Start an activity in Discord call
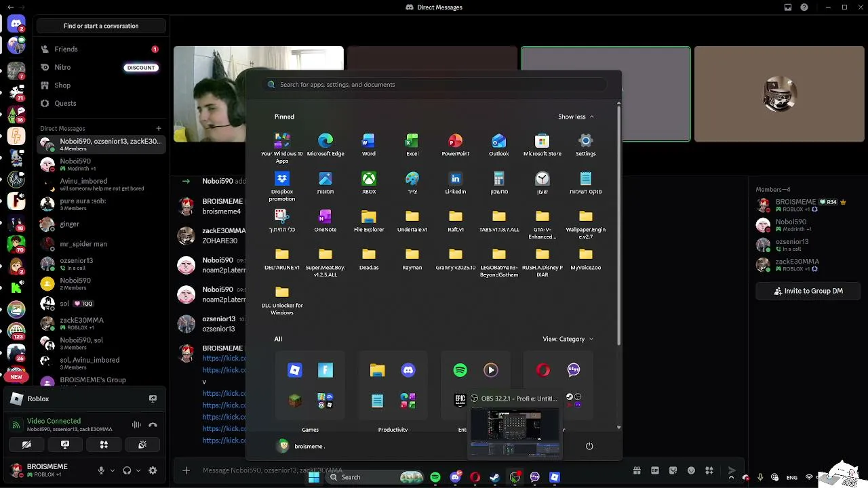 point(104,445)
